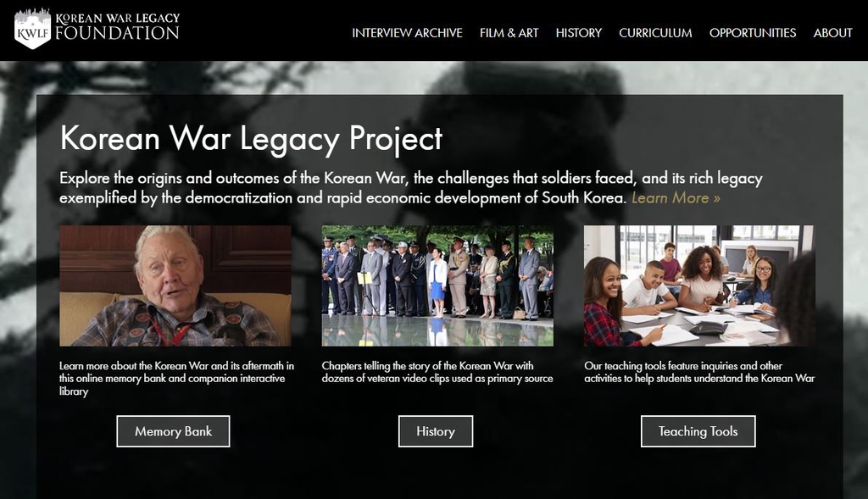This screenshot has height=499, width=868.
Task: Click the memory bank description text
Action: 176,379
